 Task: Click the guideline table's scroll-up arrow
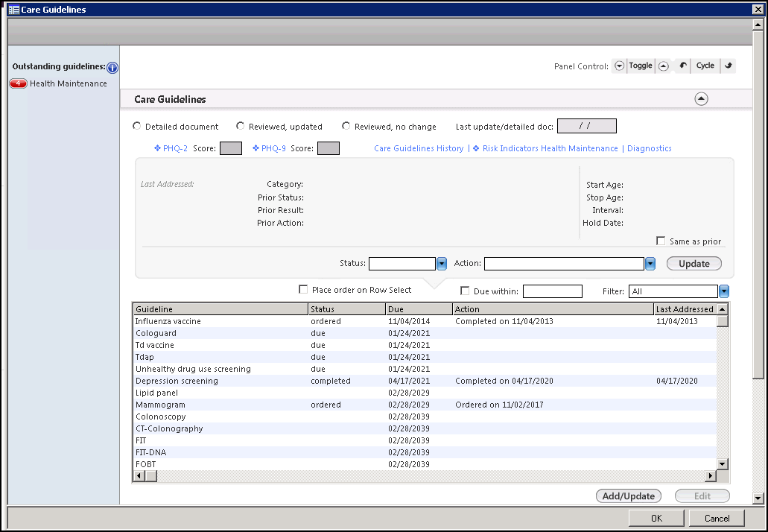point(722,309)
